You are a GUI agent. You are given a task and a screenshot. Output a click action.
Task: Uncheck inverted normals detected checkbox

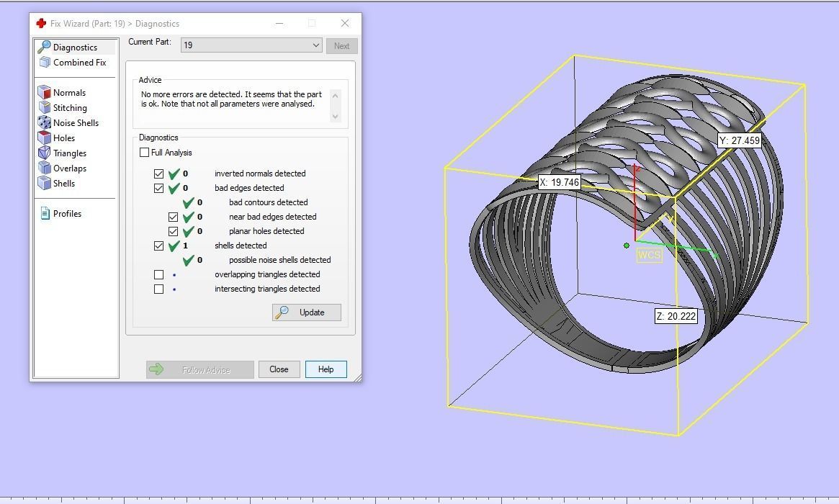[x=158, y=174]
